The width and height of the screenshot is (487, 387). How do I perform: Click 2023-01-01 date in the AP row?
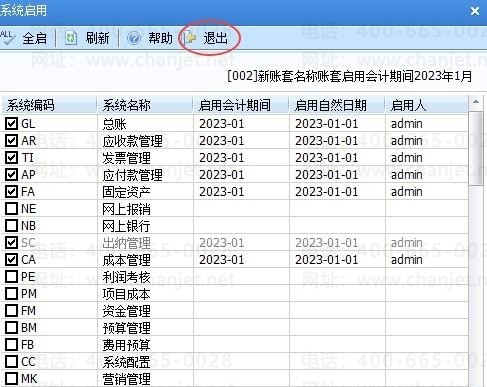[326, 175]
